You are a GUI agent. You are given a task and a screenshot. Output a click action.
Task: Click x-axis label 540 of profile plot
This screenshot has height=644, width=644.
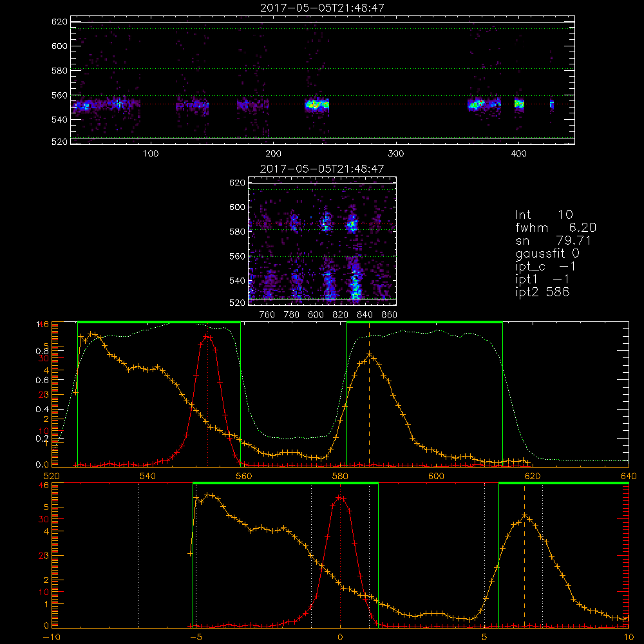coord(148,477)
